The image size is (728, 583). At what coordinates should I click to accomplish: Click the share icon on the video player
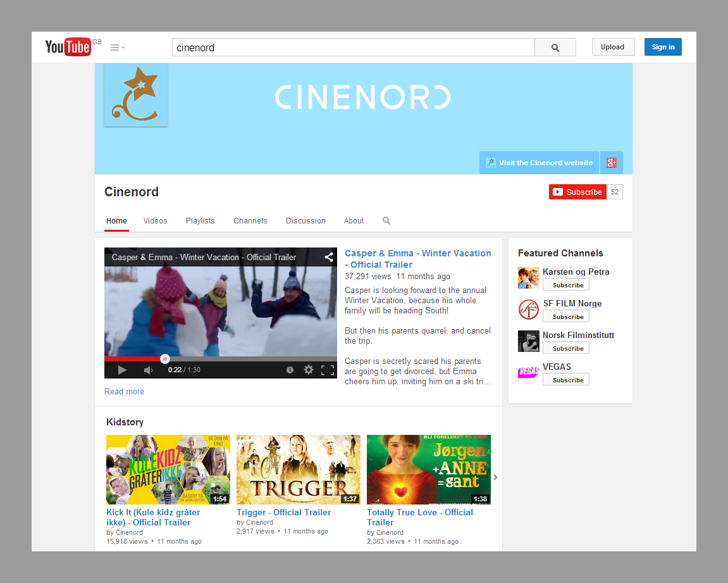point(329,257)
